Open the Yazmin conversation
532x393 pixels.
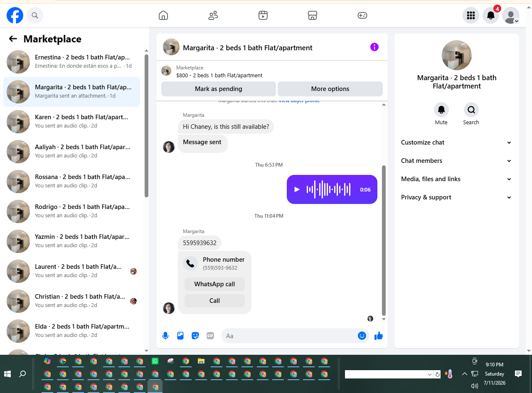click(71, 241)
